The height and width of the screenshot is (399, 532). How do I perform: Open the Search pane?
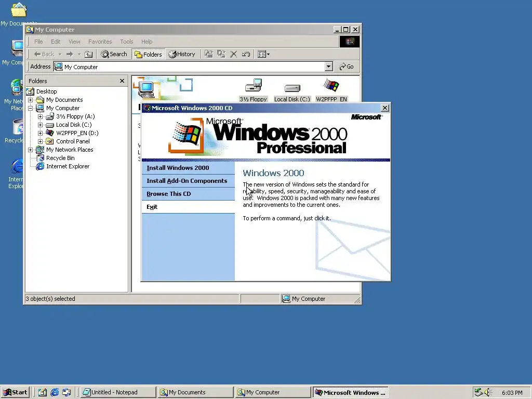tap(114, 54)
